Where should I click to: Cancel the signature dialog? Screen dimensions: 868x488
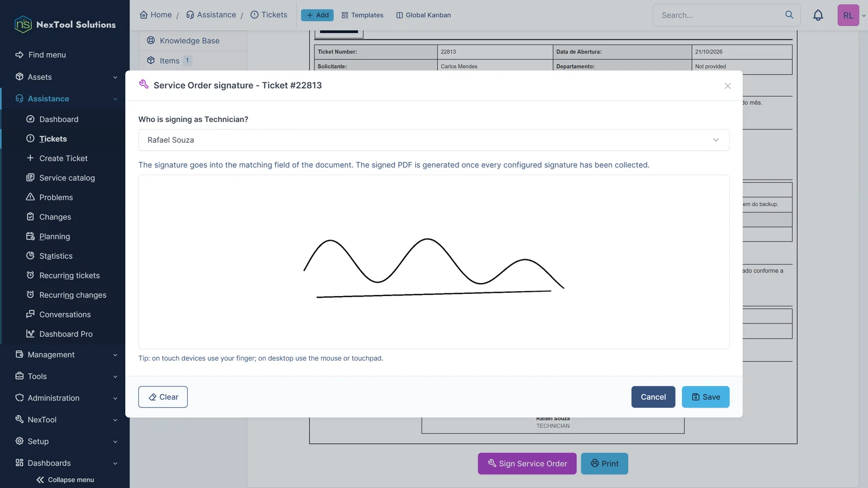coord(653,397)
